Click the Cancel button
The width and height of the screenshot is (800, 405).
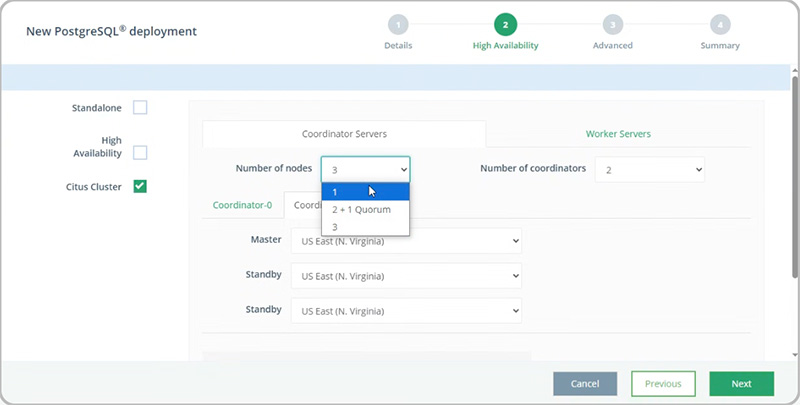(585, 384)
